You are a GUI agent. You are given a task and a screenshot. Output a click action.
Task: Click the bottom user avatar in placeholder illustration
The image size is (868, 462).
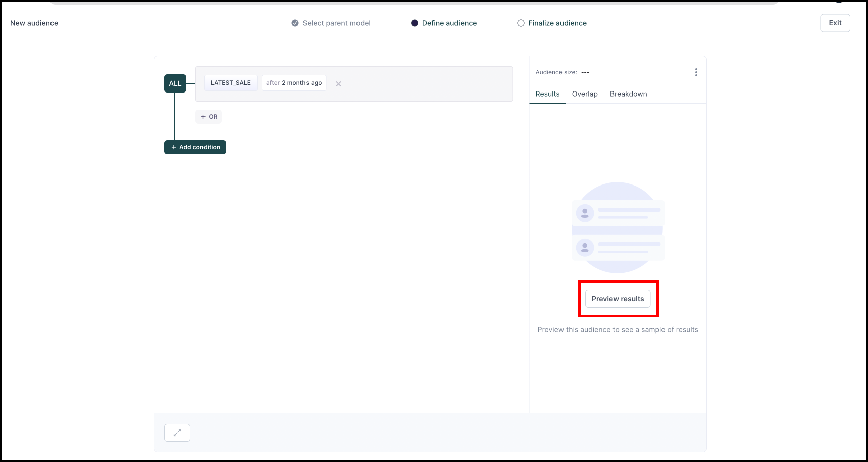(x=585, y=248)
